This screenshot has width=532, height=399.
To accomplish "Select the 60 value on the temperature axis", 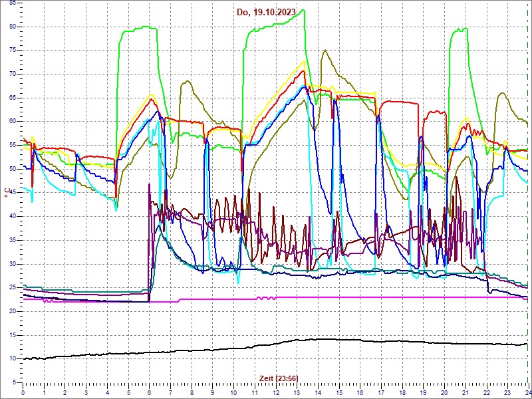I will coord(13,122).
